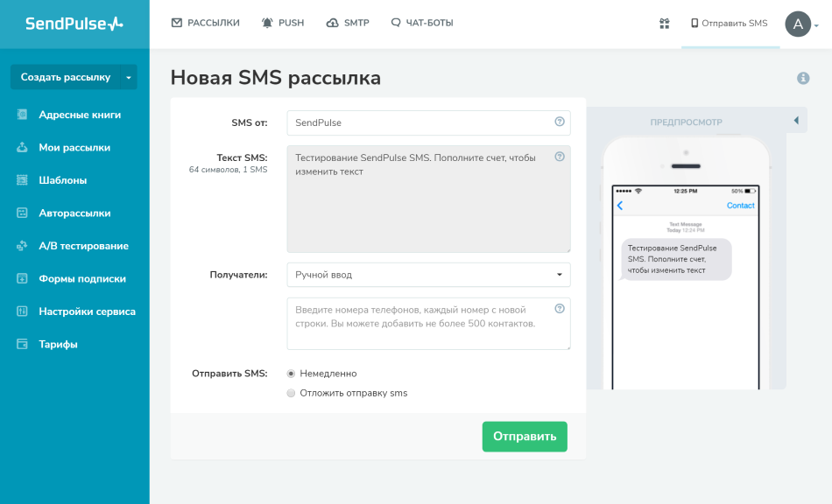Select the Отложить отправку sms radio option
Screen dimensions: 832x504
291,393
